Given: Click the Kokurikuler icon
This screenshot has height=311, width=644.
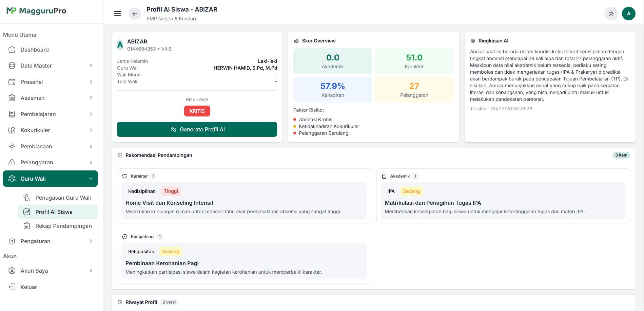Looking at the screenshot, I should (12, 130).
